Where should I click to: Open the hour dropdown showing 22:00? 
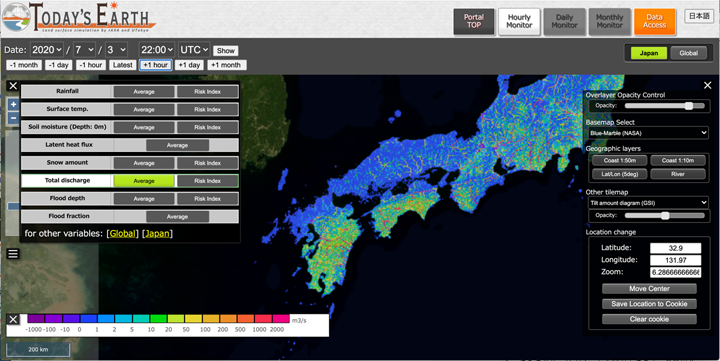(x=157, y=50)
